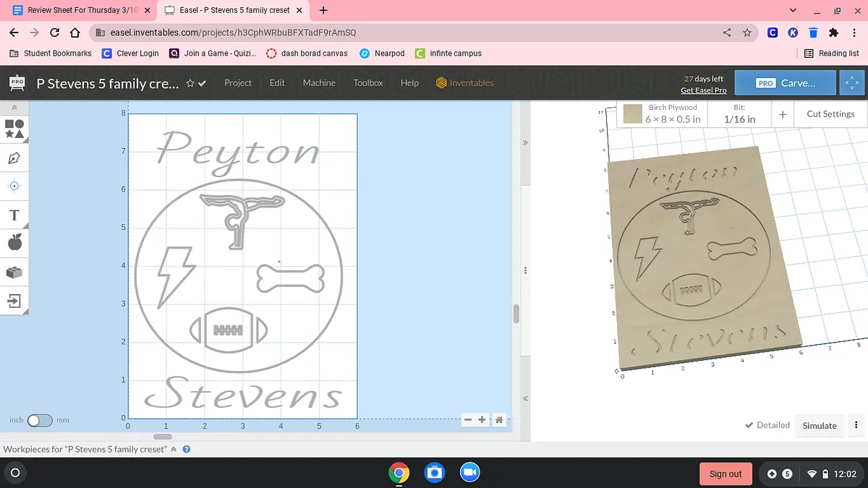Select the Pen drawing tool

tap(14, 158)
